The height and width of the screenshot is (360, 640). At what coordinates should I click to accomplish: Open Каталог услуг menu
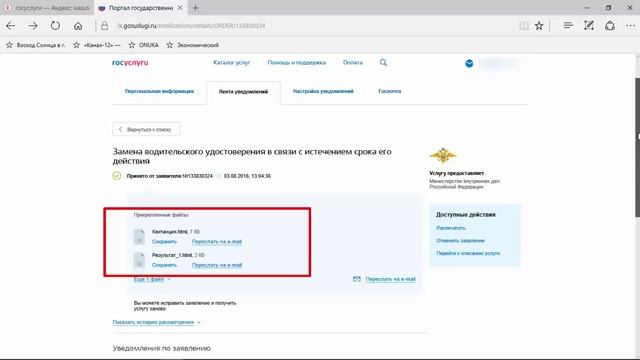(x=231, y=62)
